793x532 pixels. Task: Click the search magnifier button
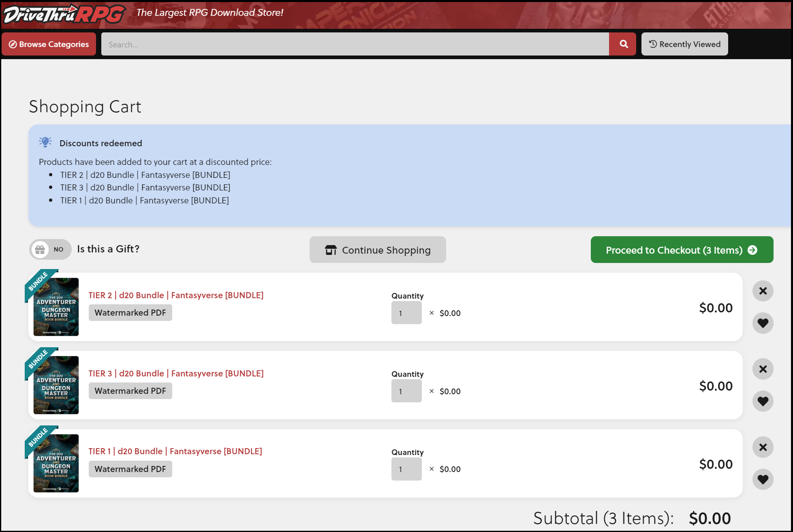623,44
